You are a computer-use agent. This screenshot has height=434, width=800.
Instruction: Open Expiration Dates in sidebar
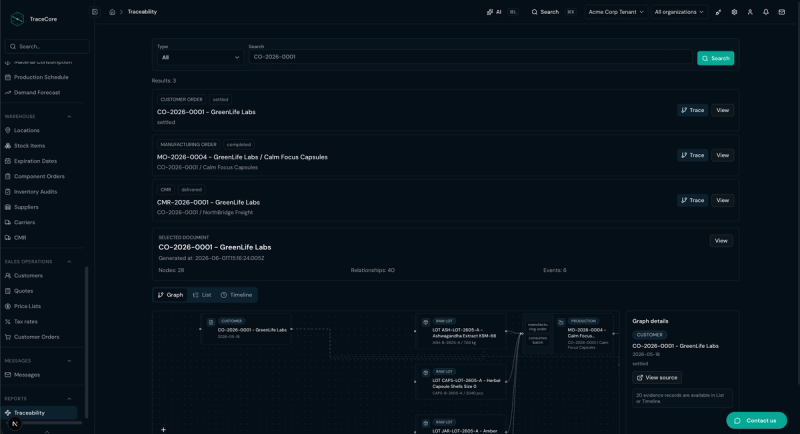(x=35, y=161)
